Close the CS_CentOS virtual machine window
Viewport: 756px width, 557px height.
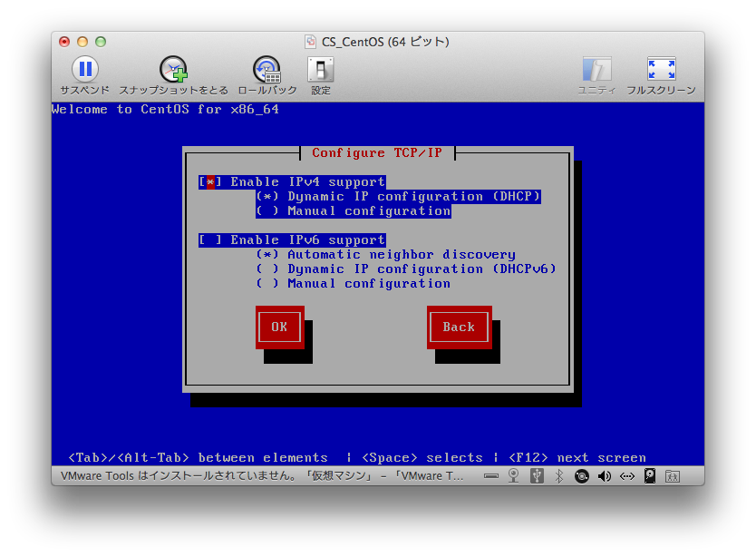tap(64, 42)
